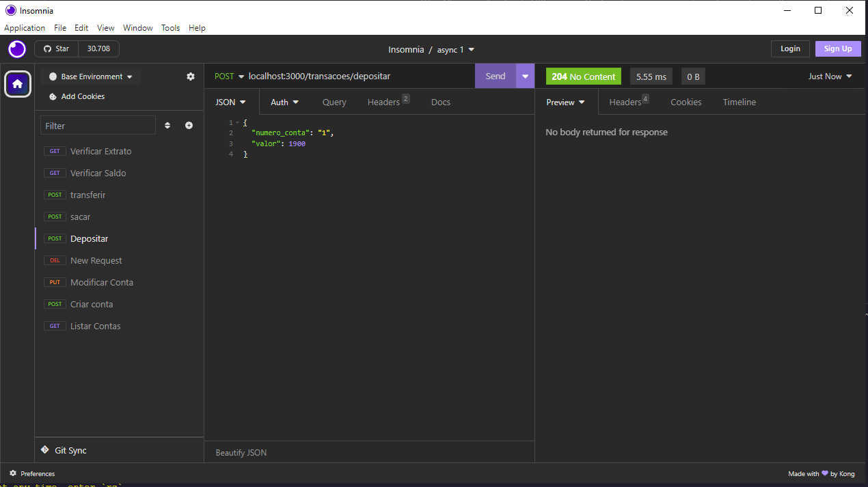
Task: Switch to the Timeline tab
Action: (x=739, y=102)
